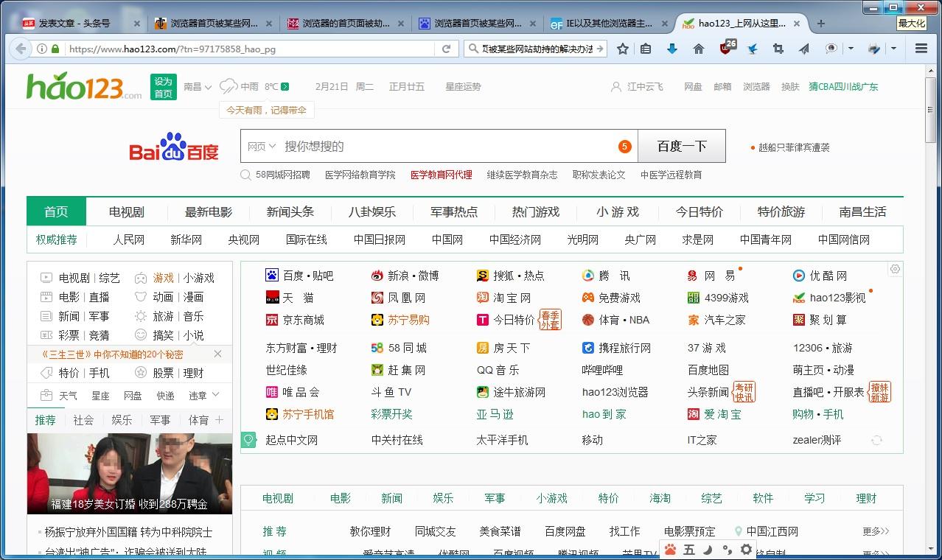Open page settings with the gear icon

[x=747, y=549]
